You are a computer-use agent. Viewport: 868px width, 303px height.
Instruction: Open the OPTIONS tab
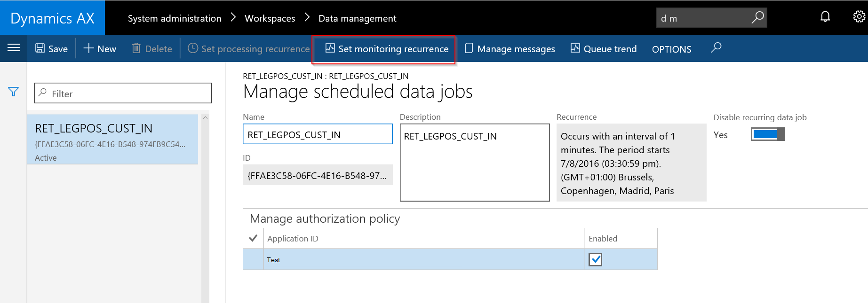pos(671,49)
